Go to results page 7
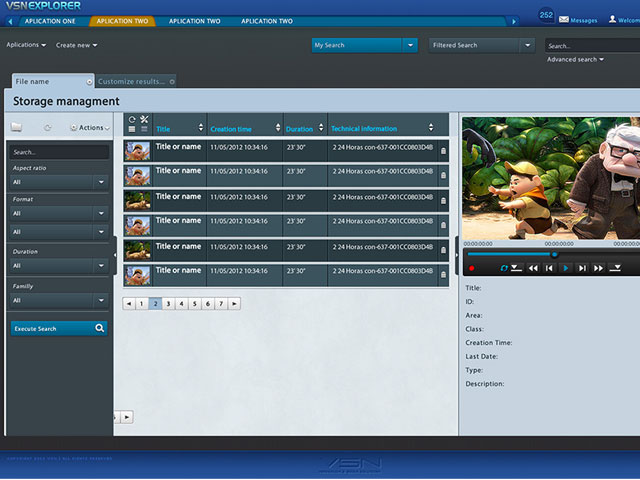The width and height of the screenshot is (640, 480). [221, 304]
